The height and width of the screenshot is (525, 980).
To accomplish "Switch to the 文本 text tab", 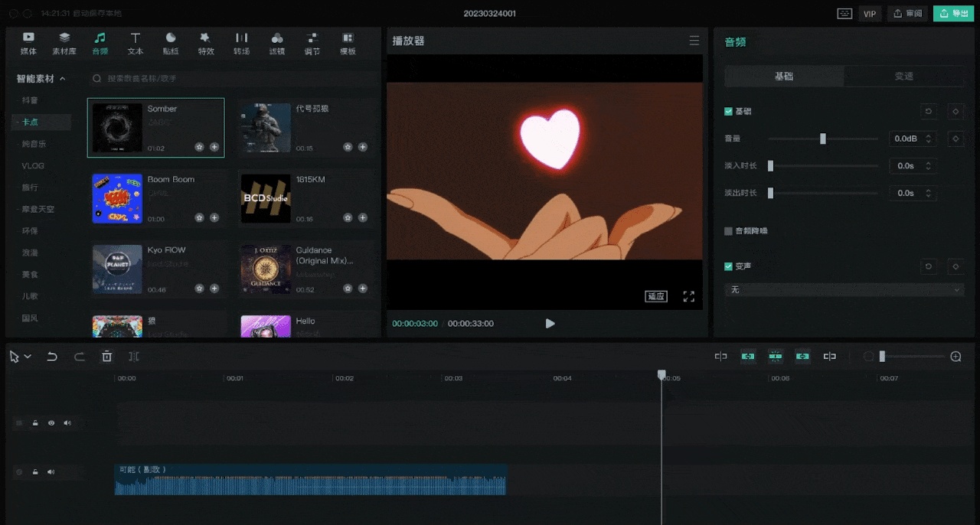I will (136, 44).
